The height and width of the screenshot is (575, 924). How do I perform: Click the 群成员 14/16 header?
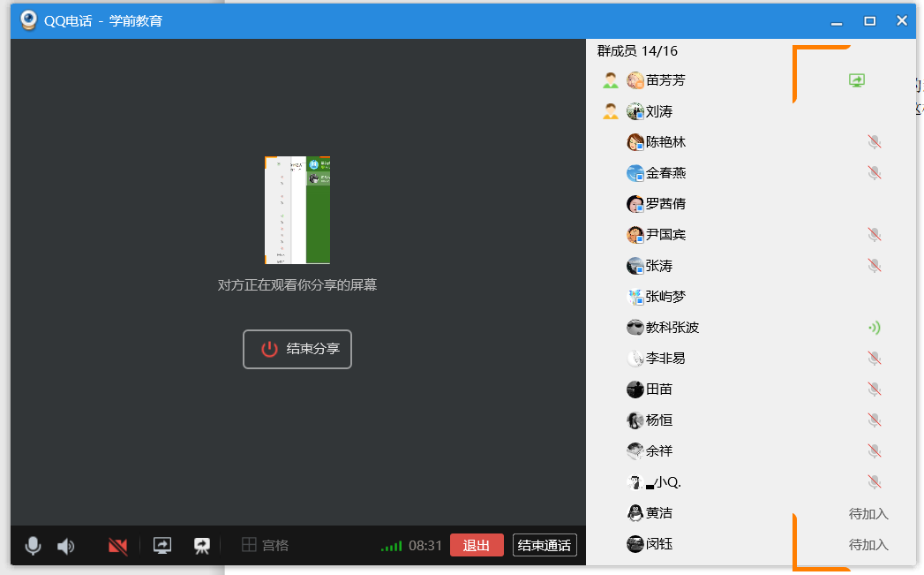point(637,51)
